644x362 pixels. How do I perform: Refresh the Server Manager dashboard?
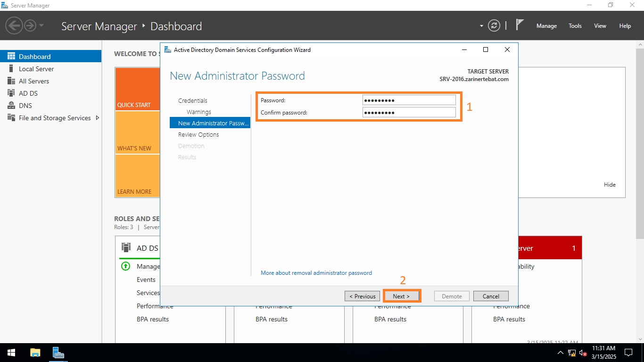point(494,25)
